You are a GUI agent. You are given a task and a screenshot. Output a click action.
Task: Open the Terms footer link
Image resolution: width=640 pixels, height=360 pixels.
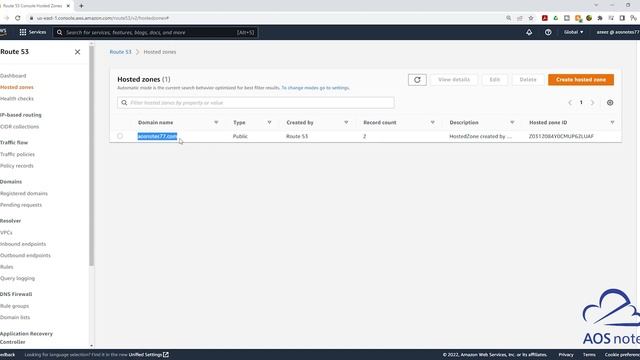(589, 355)
